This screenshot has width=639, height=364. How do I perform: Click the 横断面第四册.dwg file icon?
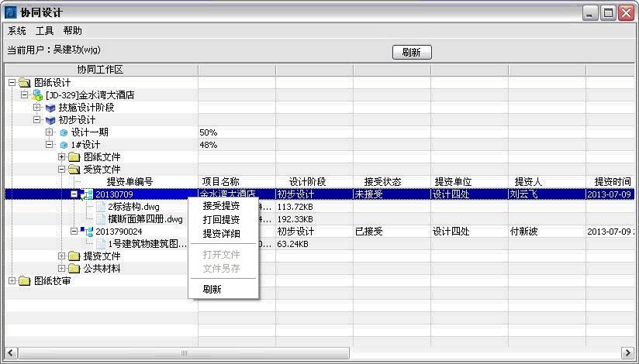tap(101, 219)
